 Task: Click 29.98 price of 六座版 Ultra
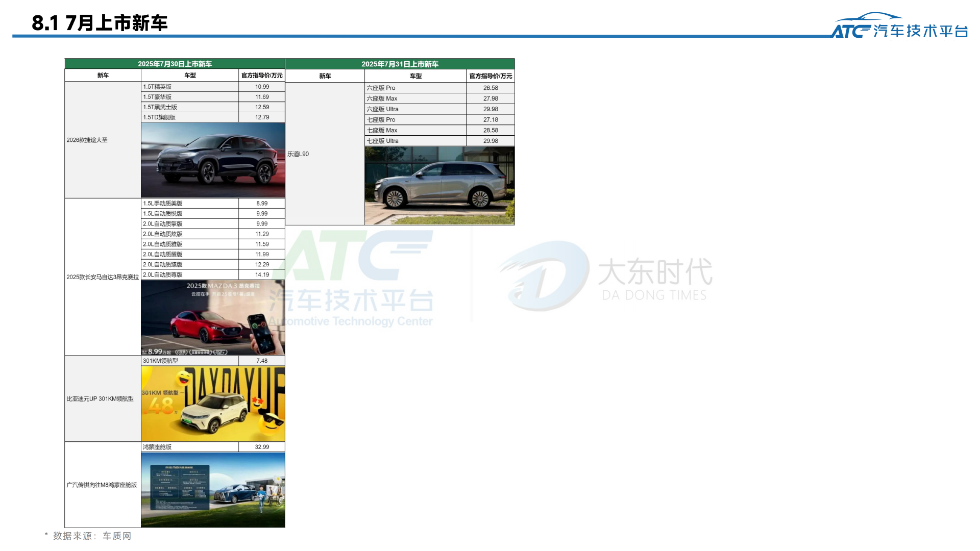point(491,109)
